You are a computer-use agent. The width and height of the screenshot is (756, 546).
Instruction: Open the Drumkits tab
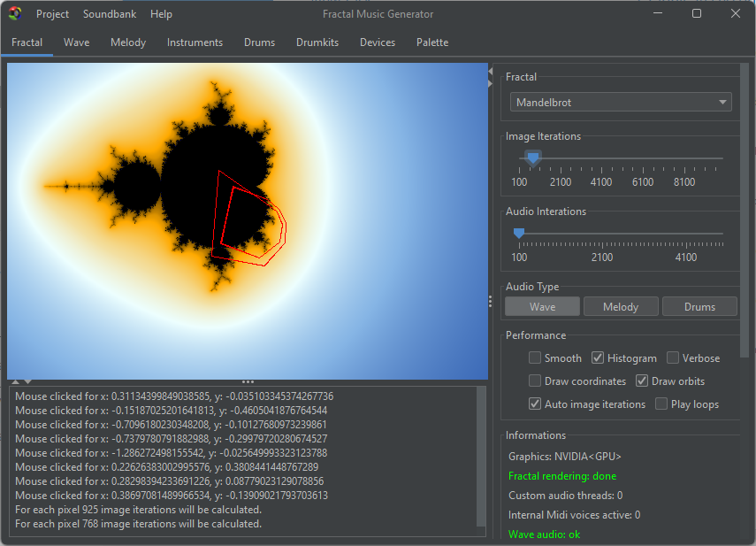tap(317, 42)
